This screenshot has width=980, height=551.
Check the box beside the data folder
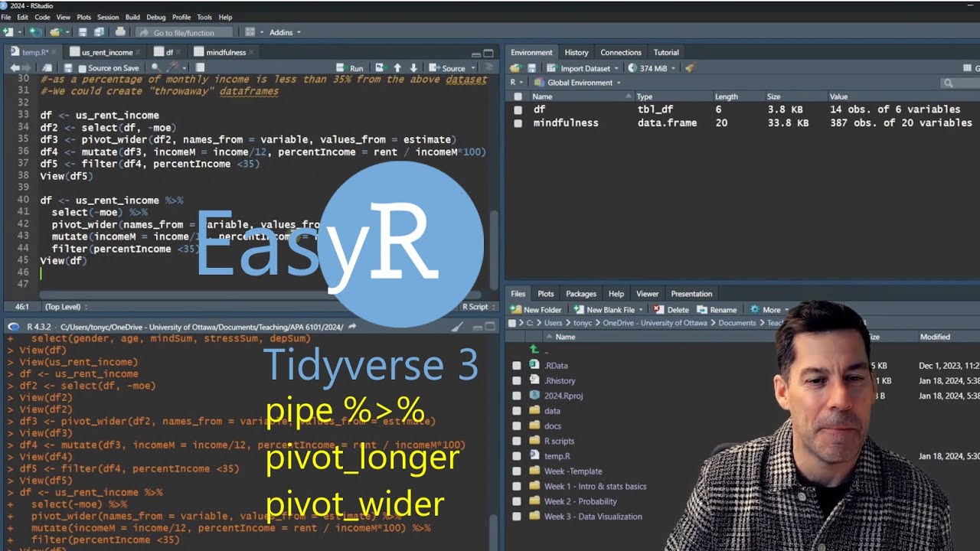(x=517, y=411)
